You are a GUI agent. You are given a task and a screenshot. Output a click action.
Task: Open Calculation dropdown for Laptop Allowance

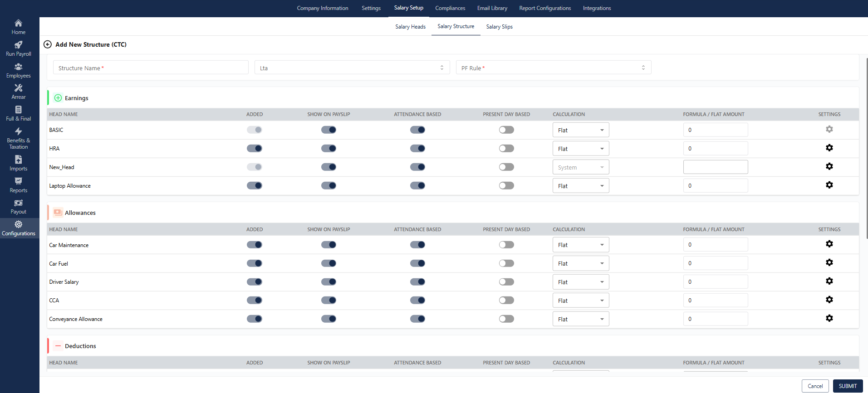pos(581,186)
